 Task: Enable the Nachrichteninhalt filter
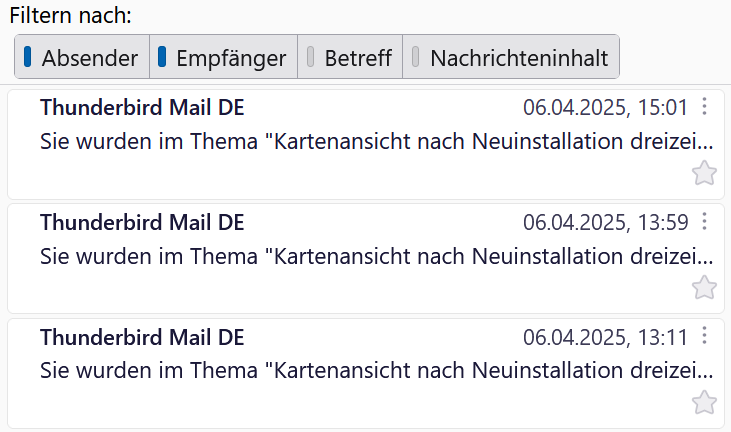click(511, 58)
